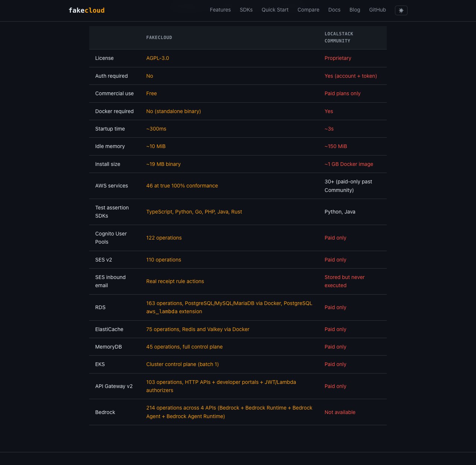
Task: Select the Install size row label
Action: 108,164
